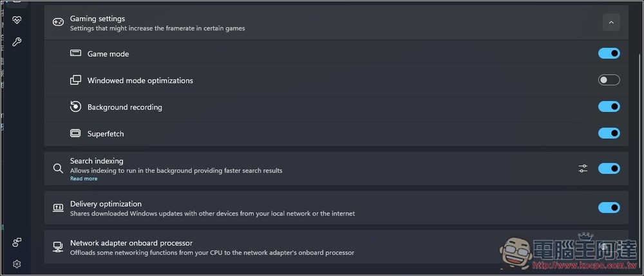The height and width of the screenshot is (276, 644).
Task: Click the Game mode icon
Action: coord(75,53)
